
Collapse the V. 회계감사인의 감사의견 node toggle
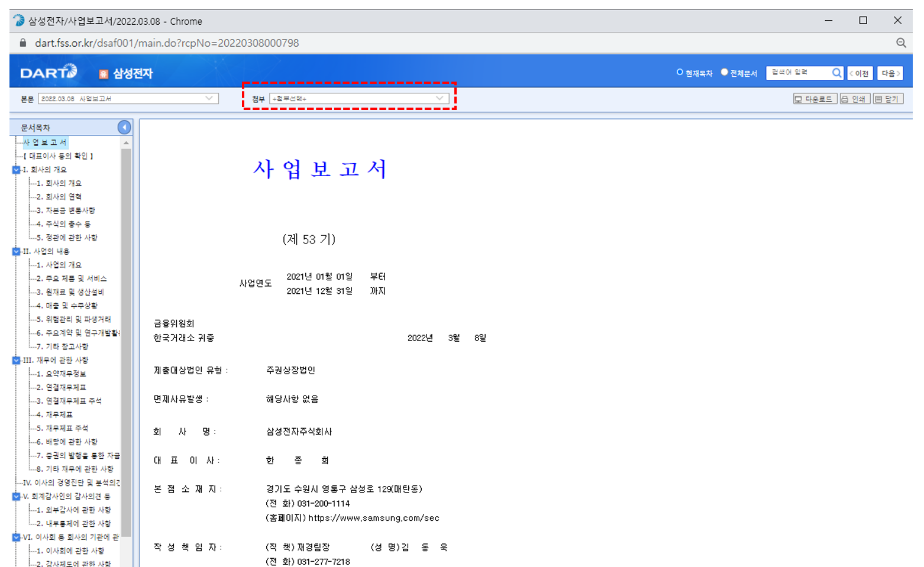pyautogui.click(x=16, y=496)
